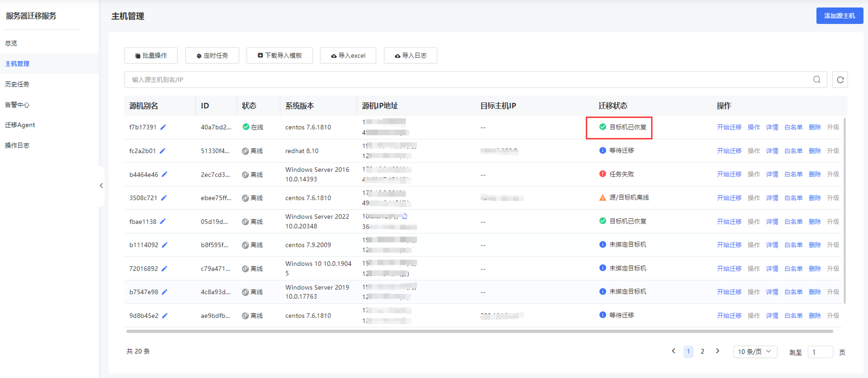Click the jump-to page number field
The image size is (868, 378).
click(x=820, y=352)
